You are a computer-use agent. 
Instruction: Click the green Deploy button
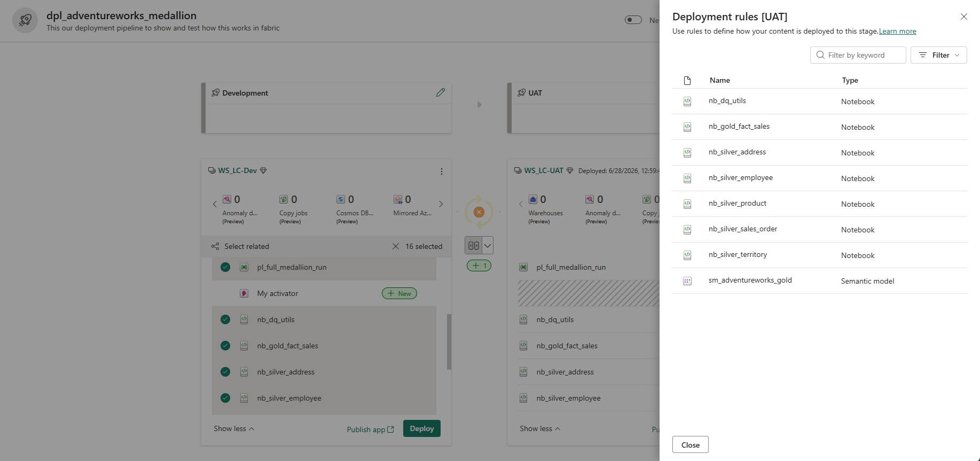tap(422, 428)
